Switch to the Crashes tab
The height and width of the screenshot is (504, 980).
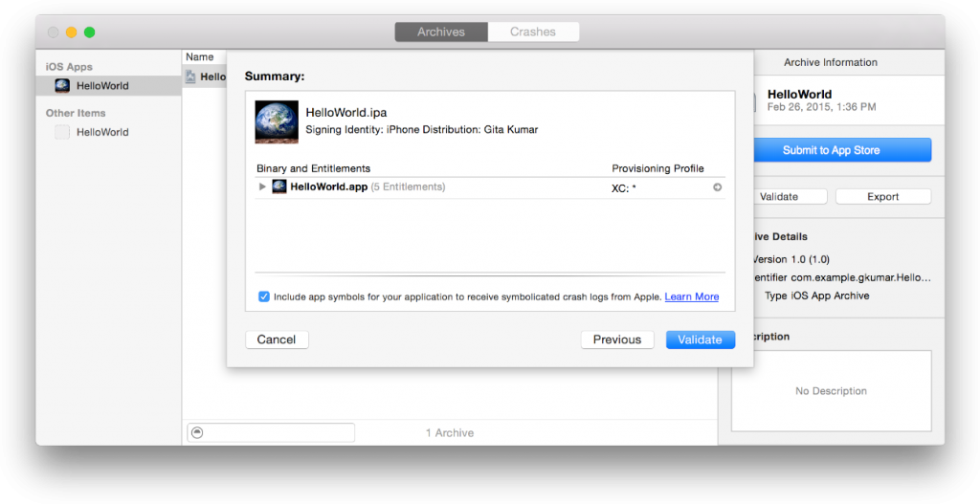(x=533, y=32)
